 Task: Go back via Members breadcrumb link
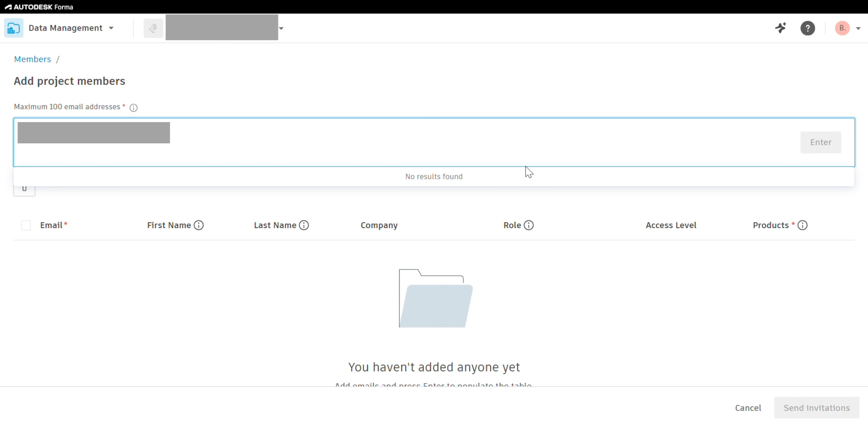point(32,59)
